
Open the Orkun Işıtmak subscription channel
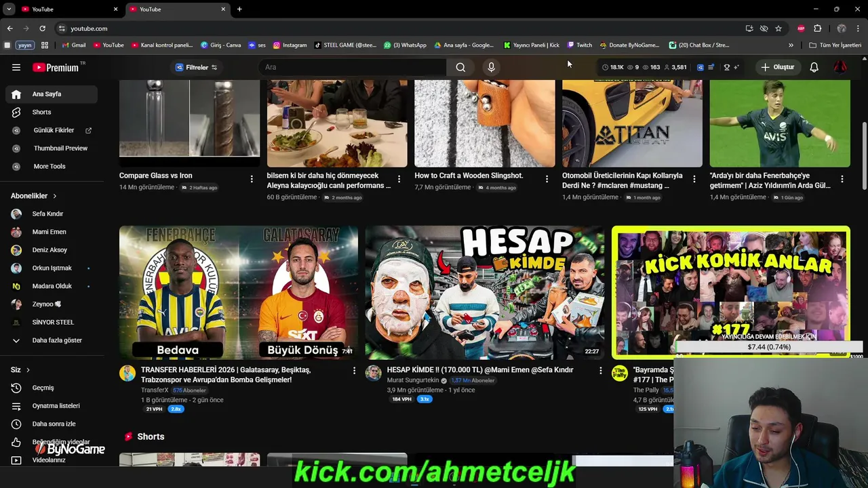click(x=52, y=268)
